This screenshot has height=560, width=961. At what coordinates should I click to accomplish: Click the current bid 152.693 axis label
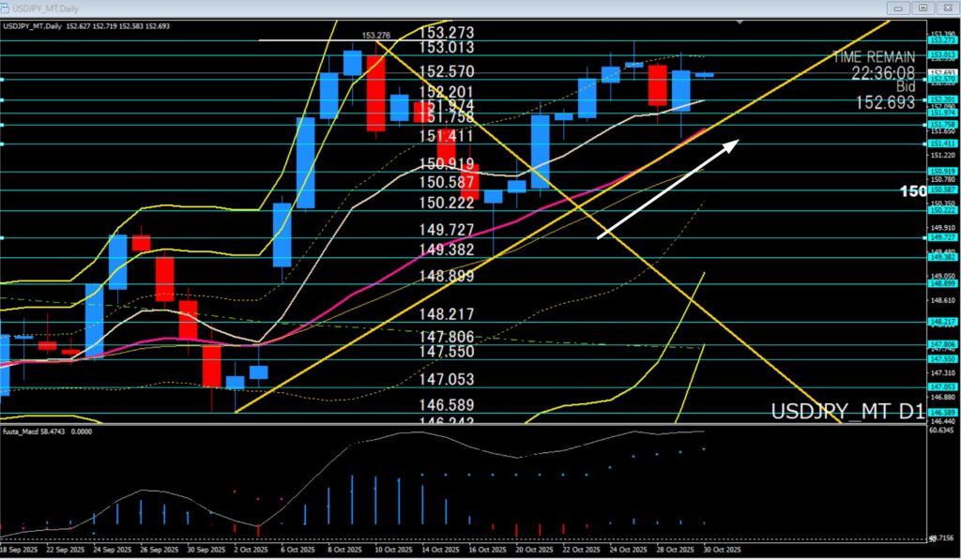[942, 73]
